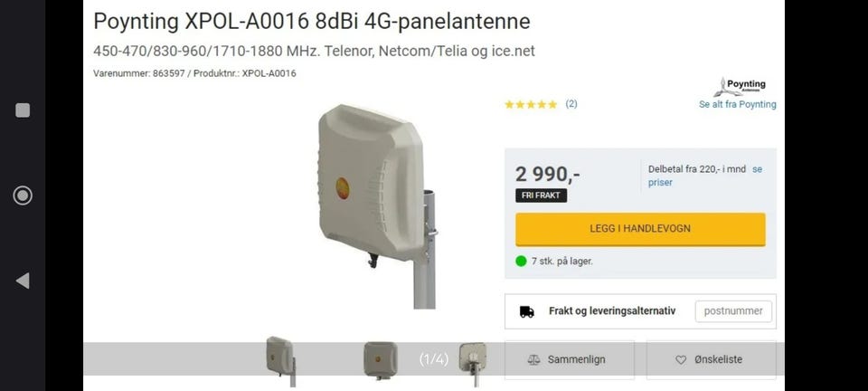Select first angled antenna thumbnail
The image size is (868, 391).
point(281,360)
